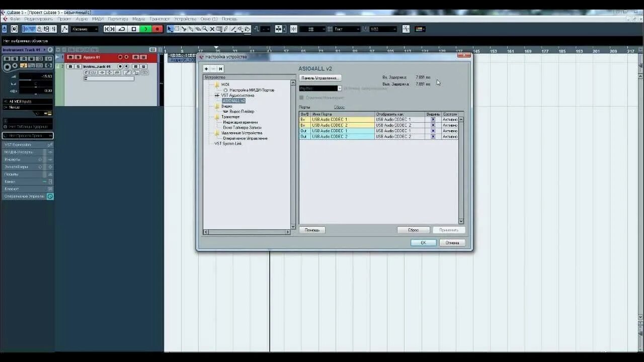Select MIDI folder in device tree
Image resolution: width=644 pixels, height=362 pixels.
pyautogui.click(x=225, y=84)
